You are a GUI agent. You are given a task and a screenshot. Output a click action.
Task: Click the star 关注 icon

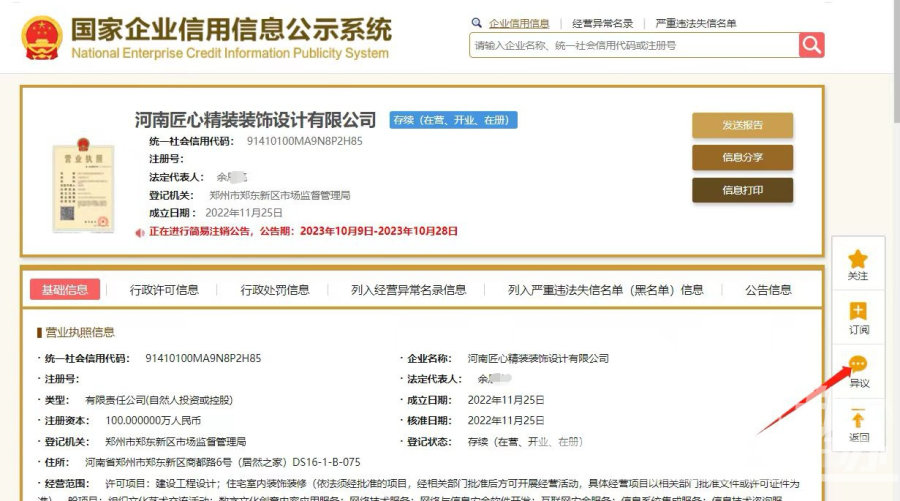pos(857,260)
